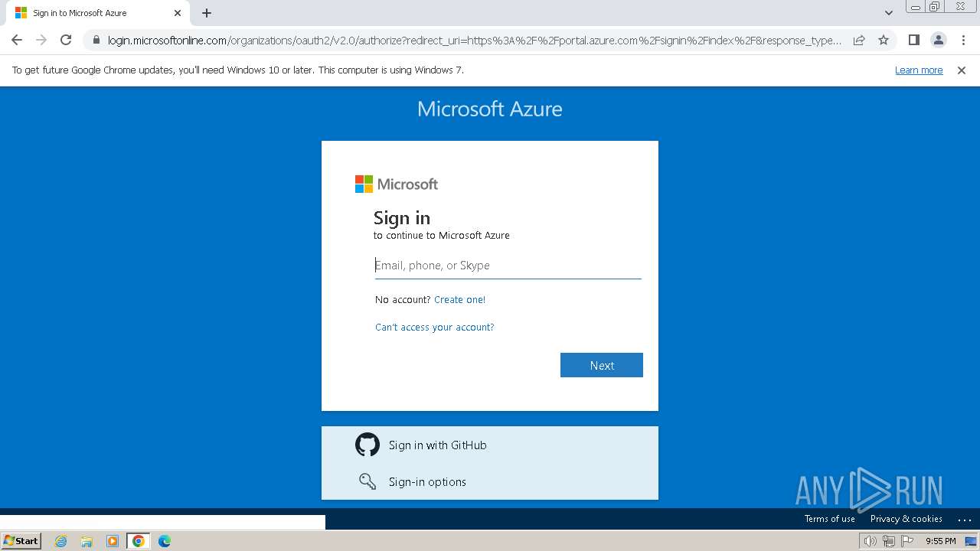980x551 pixels.
Task: Open the Privacy & cookies link
Action: point(906,519)
